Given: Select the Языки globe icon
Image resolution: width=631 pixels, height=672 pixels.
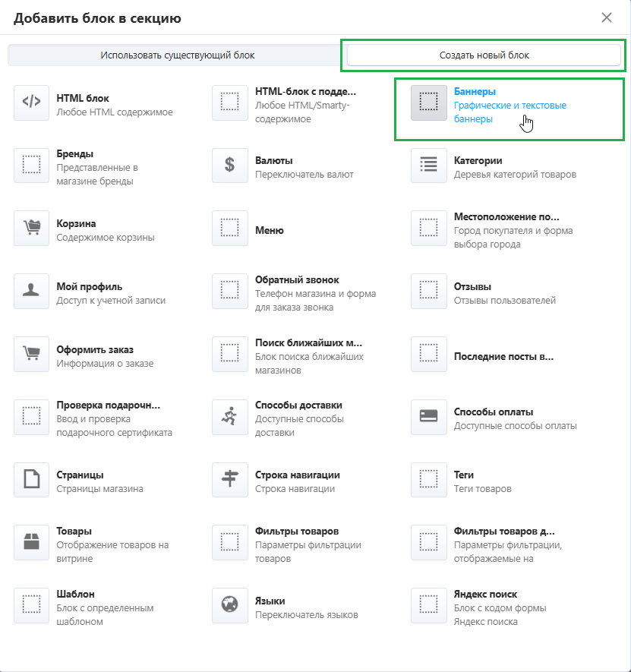Looking at the screenshot, I should [x=229, y=607].
